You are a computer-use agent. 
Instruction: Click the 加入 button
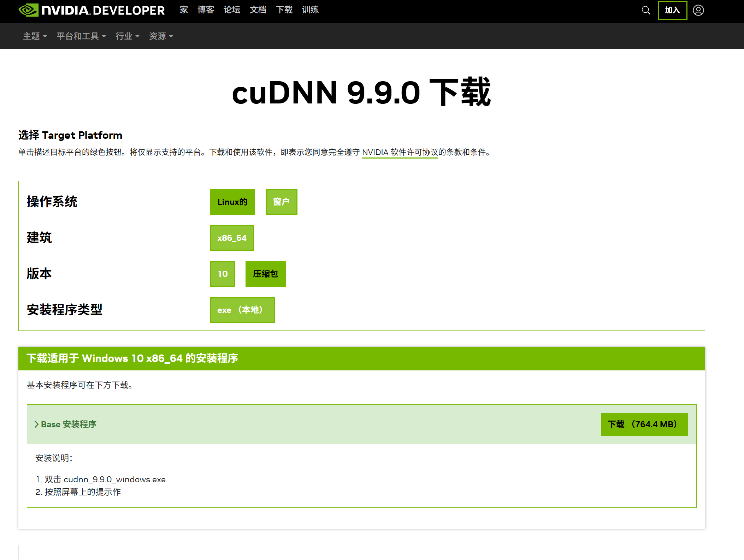672,10
